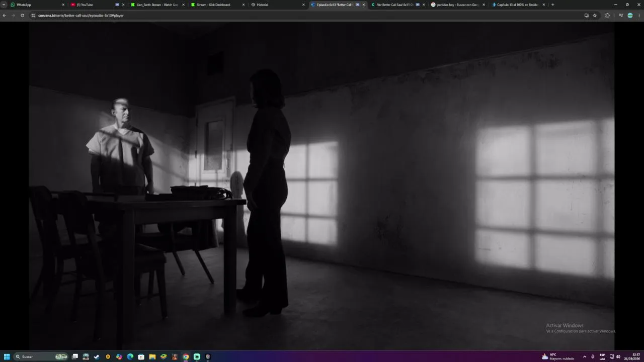Switch to Google Chrome in the taskbar

pyautogui.click(x=186, y=356)
